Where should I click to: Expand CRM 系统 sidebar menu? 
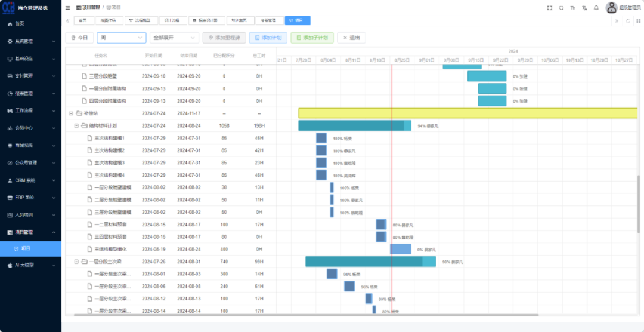(x=30, y=180)
